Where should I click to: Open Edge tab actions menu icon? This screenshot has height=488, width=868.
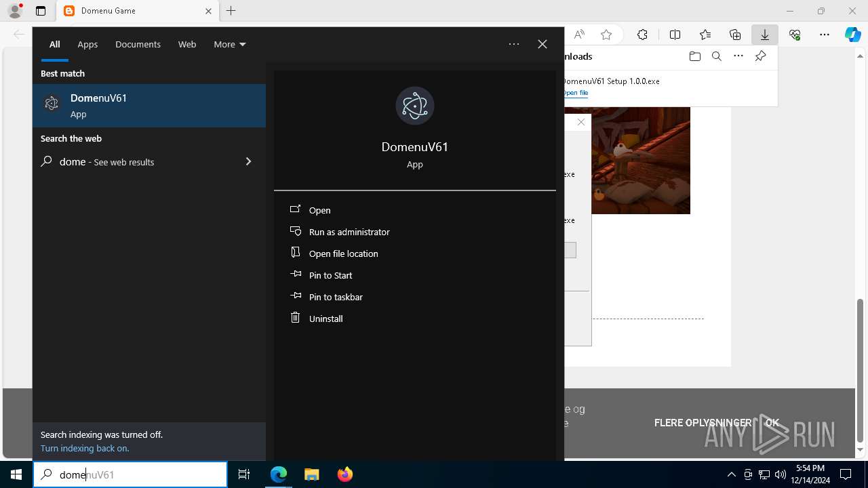click(41, 11)
